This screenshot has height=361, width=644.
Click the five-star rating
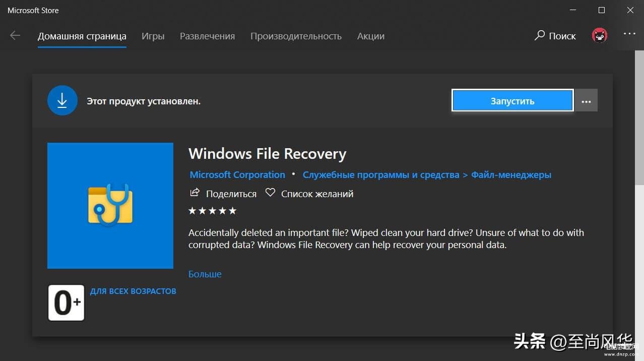212,211
